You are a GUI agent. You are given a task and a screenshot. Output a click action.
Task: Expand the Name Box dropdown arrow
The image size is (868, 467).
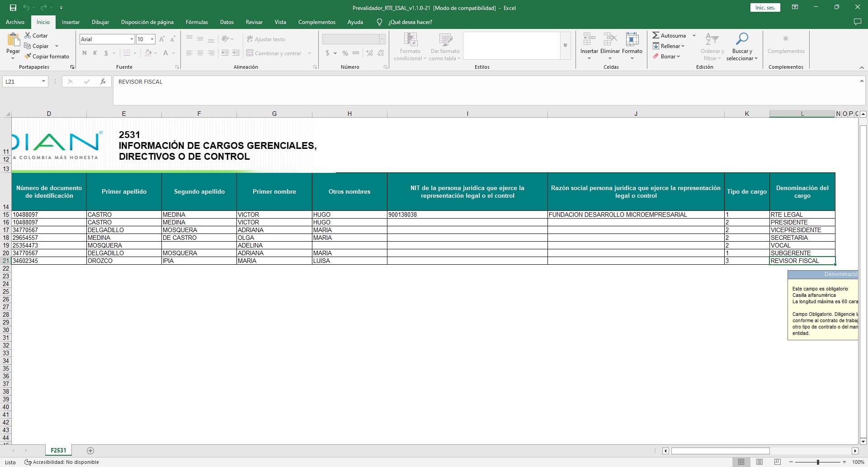click(x=43, y=81)
